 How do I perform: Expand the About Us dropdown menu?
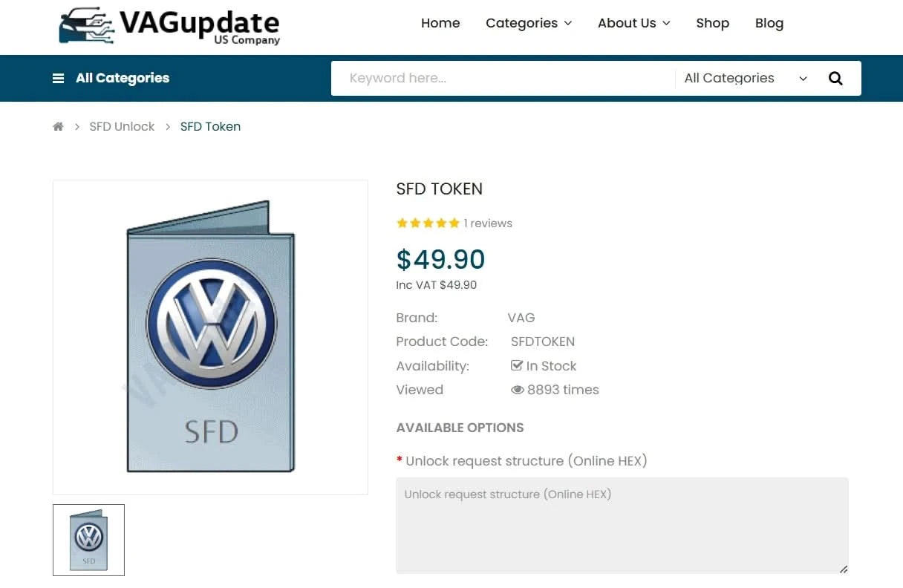pyautogui.click(x=633, y=23)
